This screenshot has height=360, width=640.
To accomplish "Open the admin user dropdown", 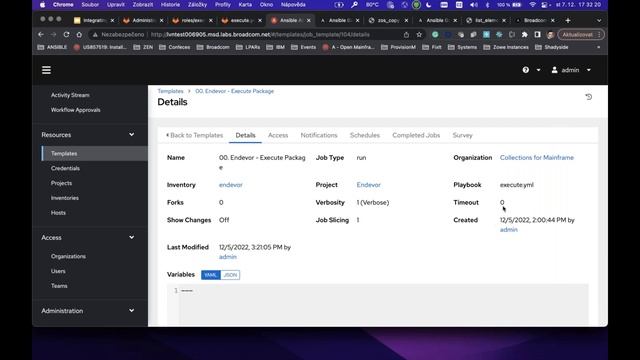I will (571, 70).
